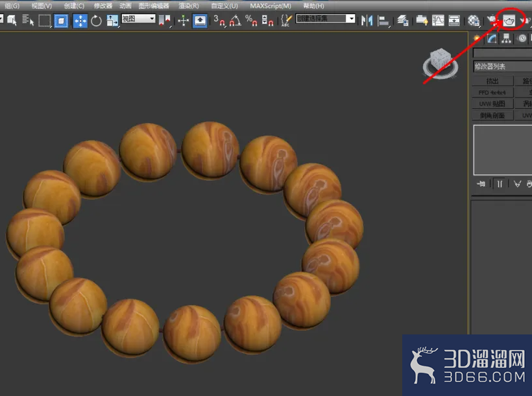Image resolution: width=532 pixels, height=396 pixels.
Task: Click the Mirror tool icon
Action: pyautogui.click(x=367, y=21)
